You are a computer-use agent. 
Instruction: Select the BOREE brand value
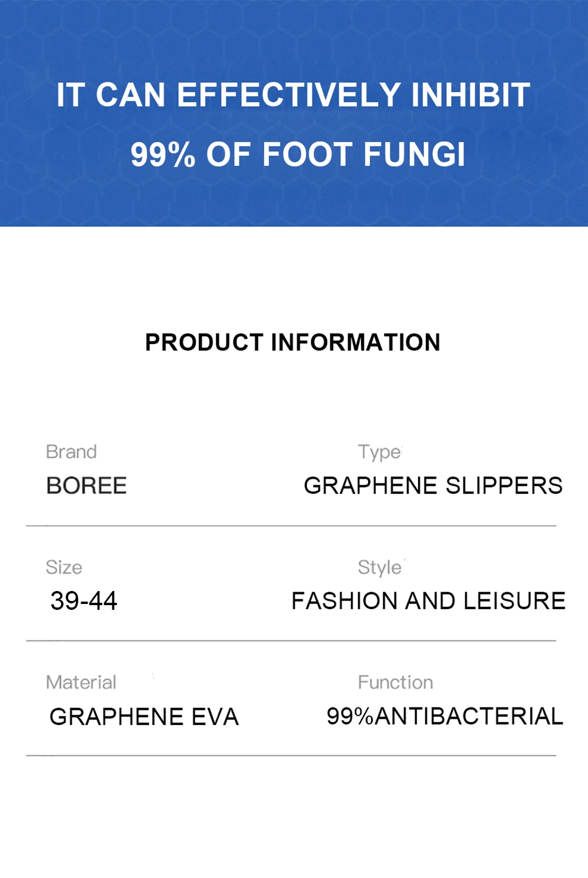click(86, 486)
